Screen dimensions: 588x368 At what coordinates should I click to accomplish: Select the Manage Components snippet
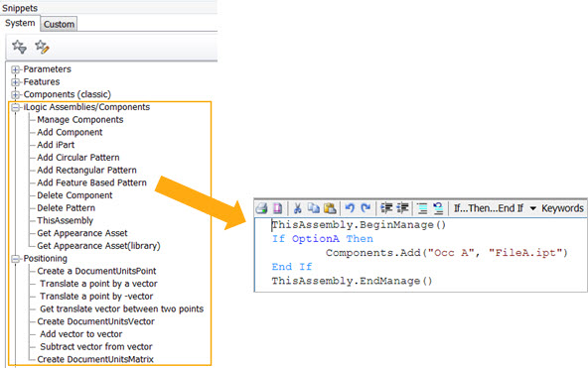click(x=80, y=120)
